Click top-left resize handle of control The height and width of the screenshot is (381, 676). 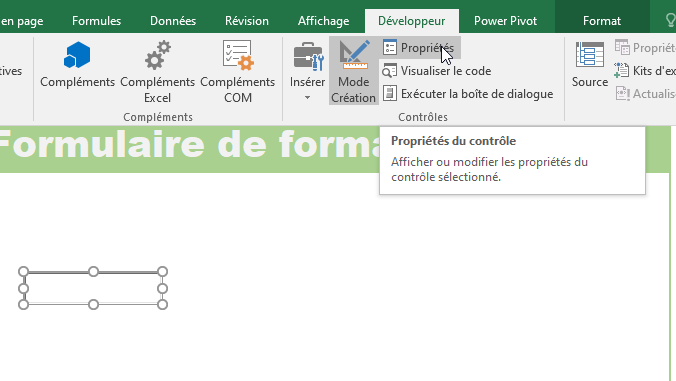[24, 272]
